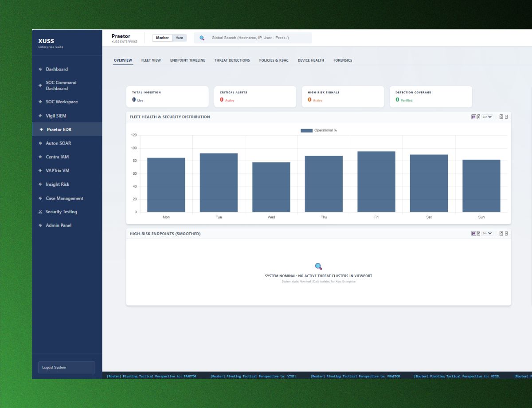This screenshot has width=532, height=408.
Task: Click the refresh icon on High-Risk Endpoints panel
Action: click(x=501, y=233)
